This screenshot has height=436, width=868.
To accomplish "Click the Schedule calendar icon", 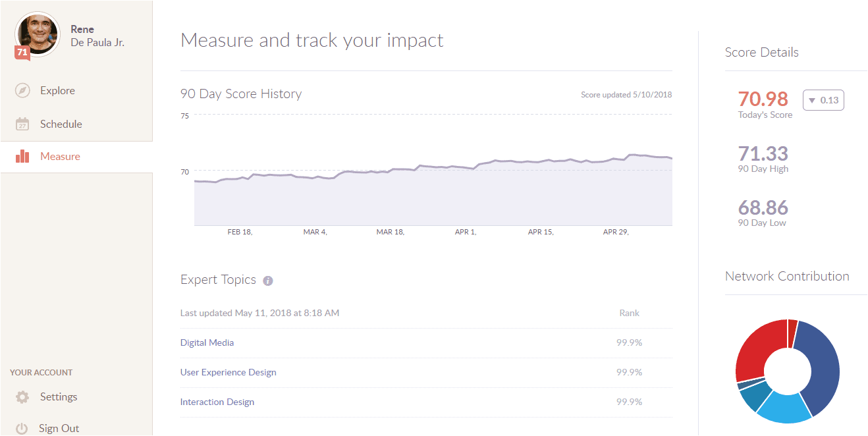I will click(22, 124).
